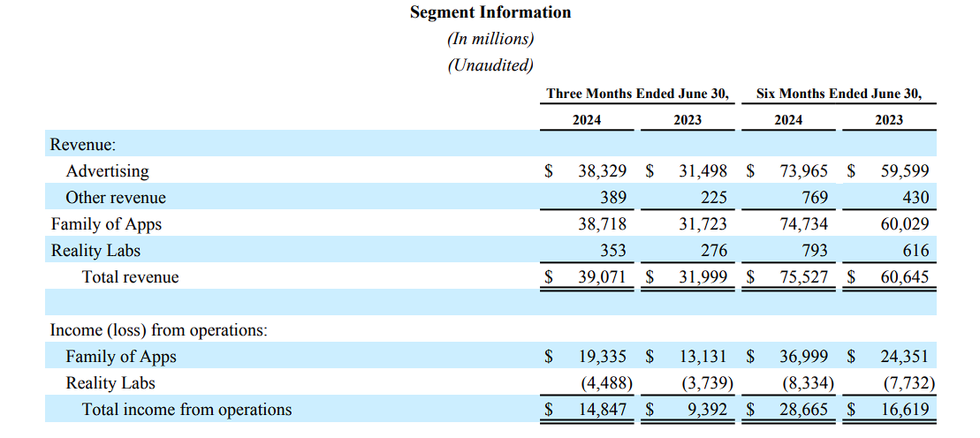Click total revenue 39,071
980x438 pixels.
point(603,276)
